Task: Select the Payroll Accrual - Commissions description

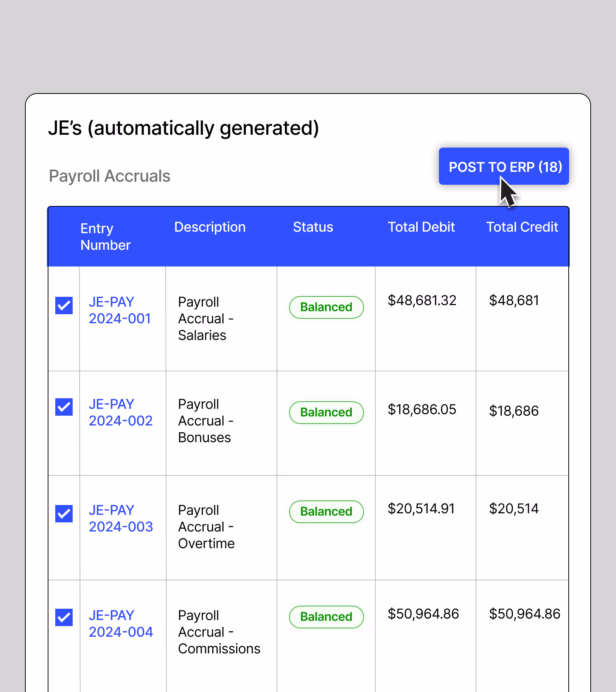Action: tap(219, 632)
